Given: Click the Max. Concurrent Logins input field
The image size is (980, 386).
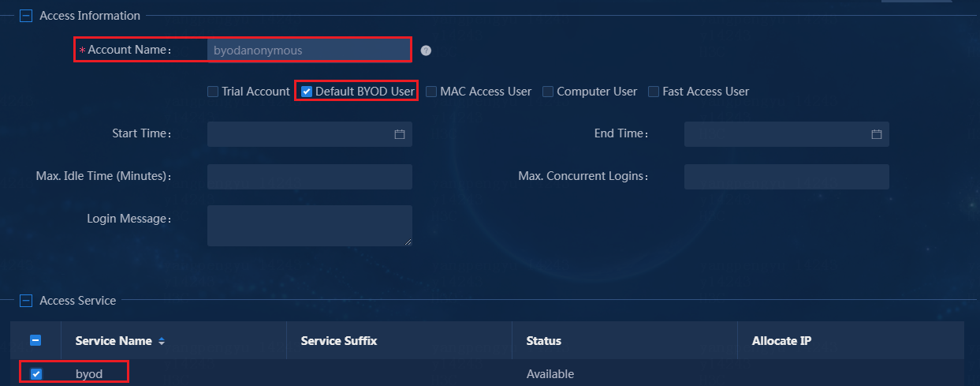Looking at the screenshot, I should point(786,177).
